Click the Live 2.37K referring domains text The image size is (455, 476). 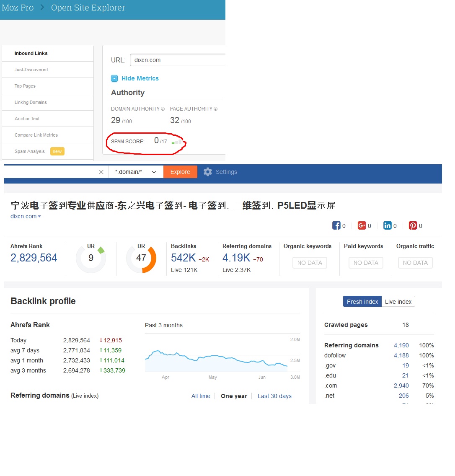click(236, 270)
